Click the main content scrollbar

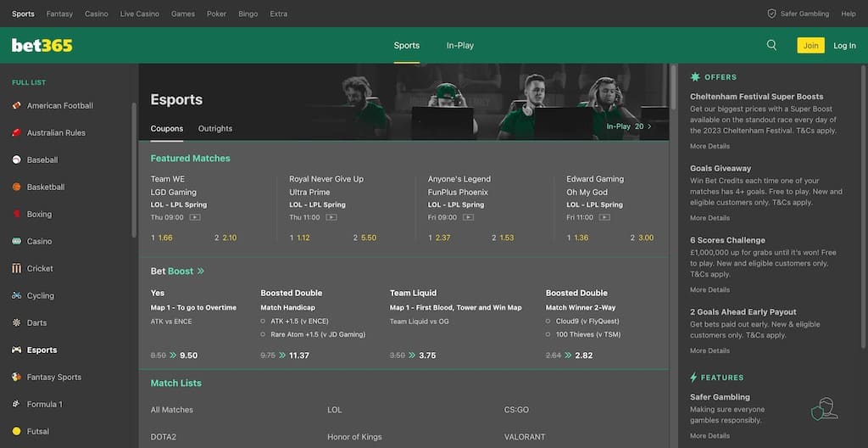tap(674, 86)
